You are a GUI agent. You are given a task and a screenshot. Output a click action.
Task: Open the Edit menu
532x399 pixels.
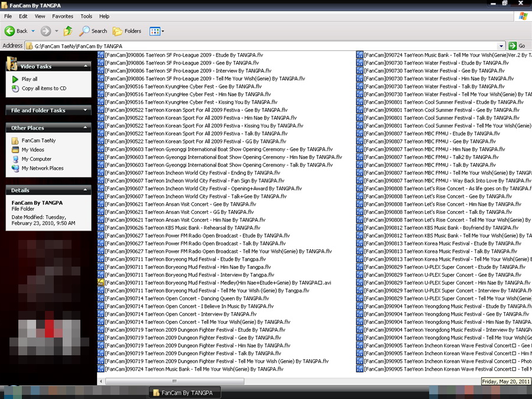[23, 17]
